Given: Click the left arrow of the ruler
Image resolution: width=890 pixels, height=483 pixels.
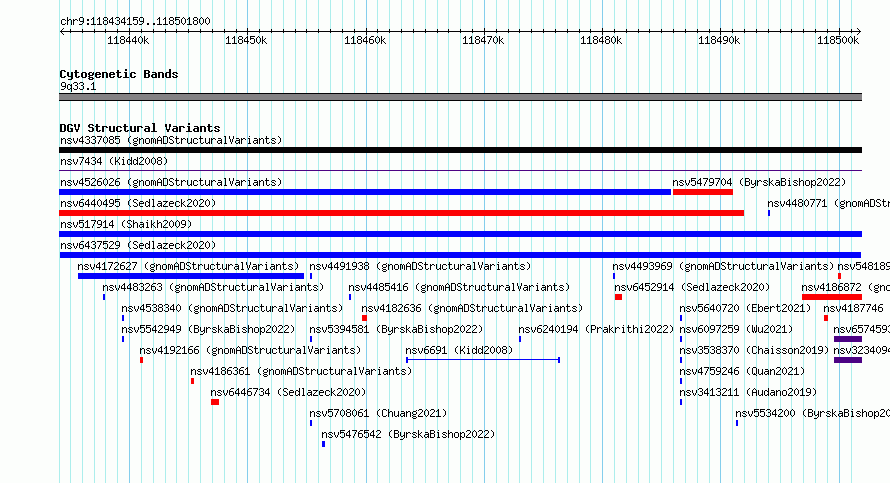Looking at the screenshot, I should point(62,32).
